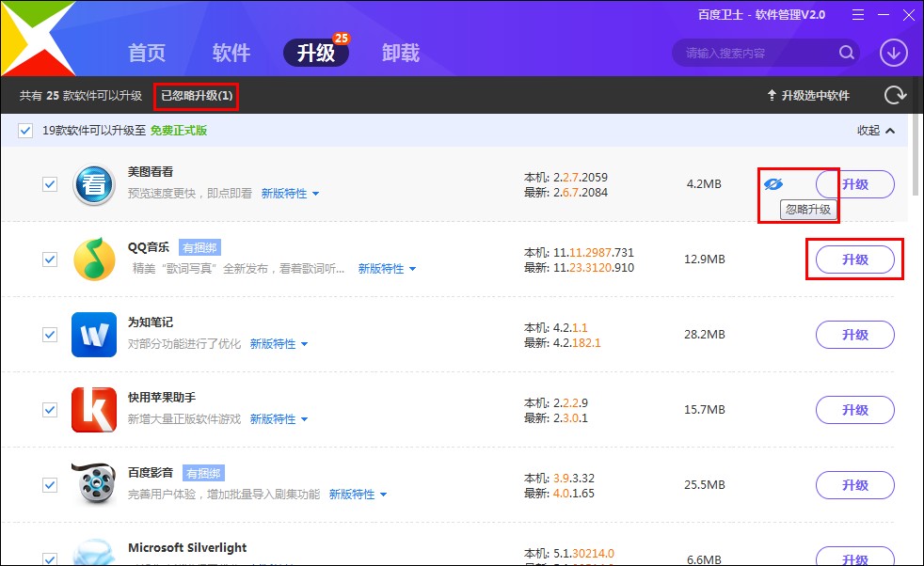924x566 pixels.
Task: Click the 25.5MB size value
Action: [x=704, y=485]
